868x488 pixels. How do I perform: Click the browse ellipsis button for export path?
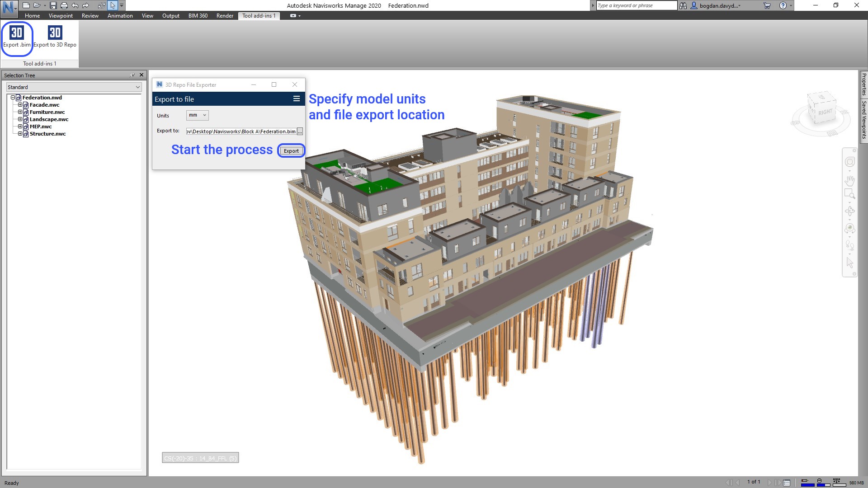pos(300,131)
